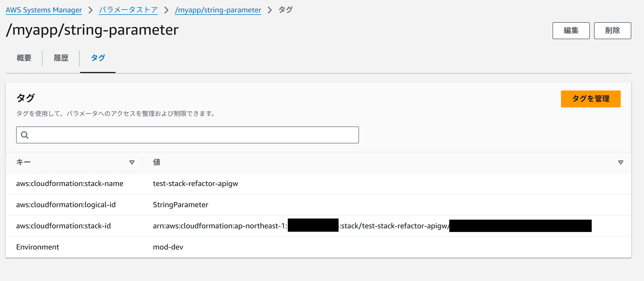Switch to the 概要 tab
Viewport: 644px width, 281px height.
[x=24, y=58]
